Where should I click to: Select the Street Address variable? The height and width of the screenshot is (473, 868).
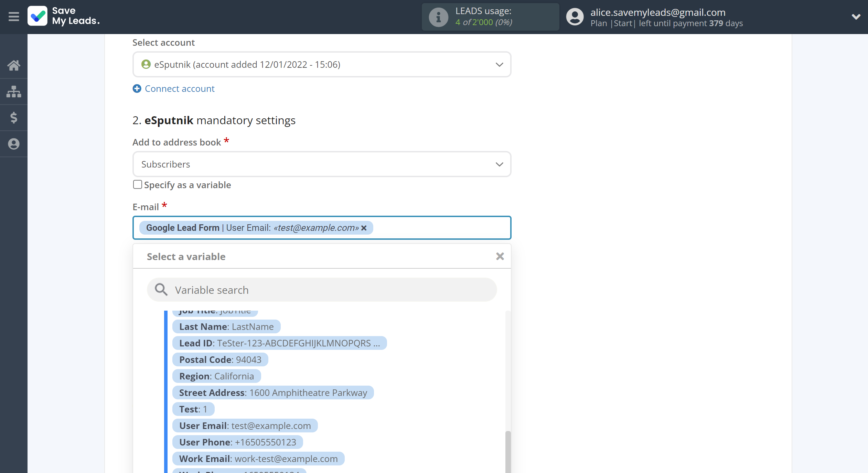[273, 393]
